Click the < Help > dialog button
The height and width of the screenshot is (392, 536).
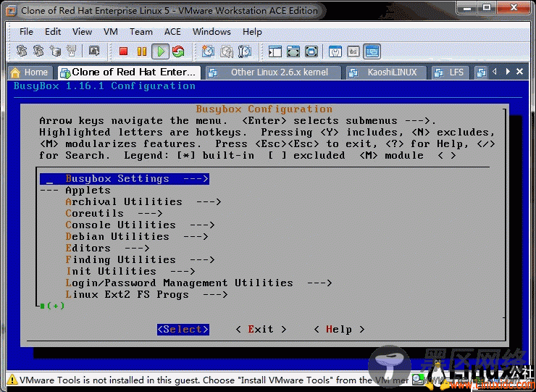click(x=339, y=329)
